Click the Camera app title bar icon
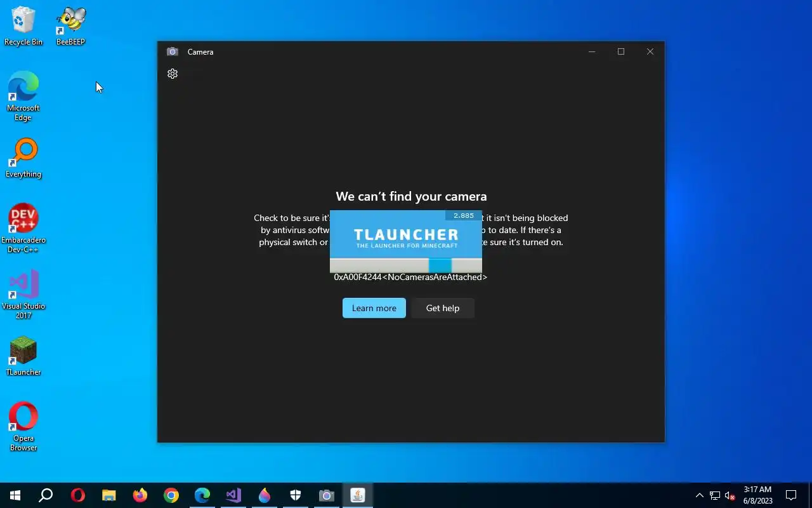The width and height of the screenshot is (812, 508). pos(172,51)
